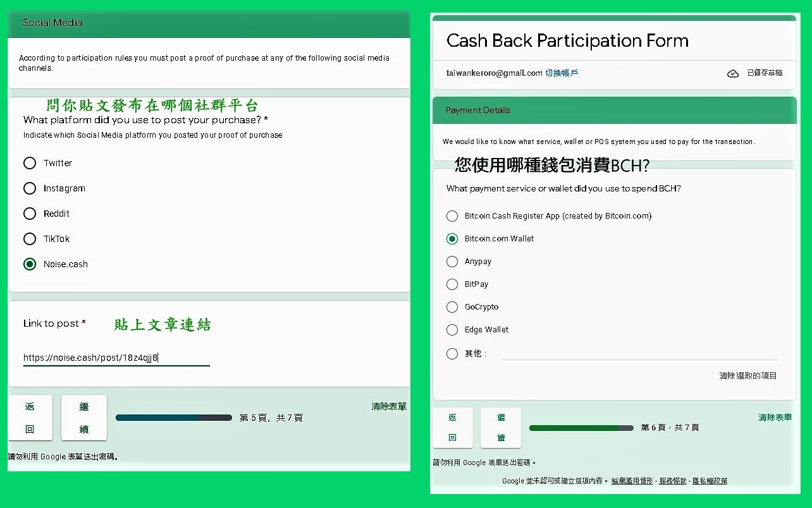The image size is (812, 508).
Task: Click the 'We would like to know' description text
Action: (598, 142)
